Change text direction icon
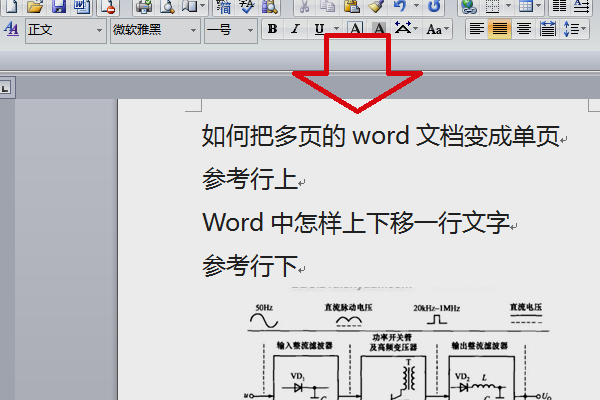 click(x=582, y=6)
